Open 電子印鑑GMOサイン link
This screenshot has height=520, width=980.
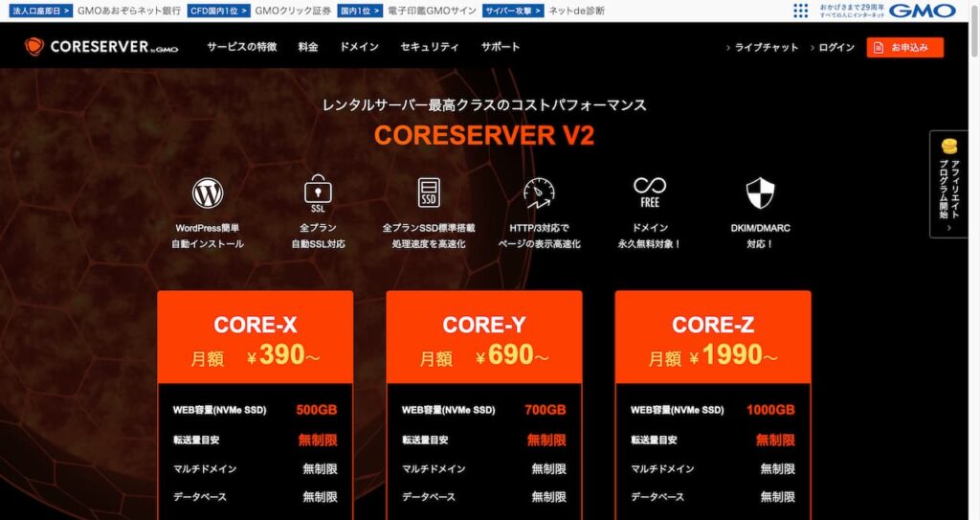tap(432, 11)
